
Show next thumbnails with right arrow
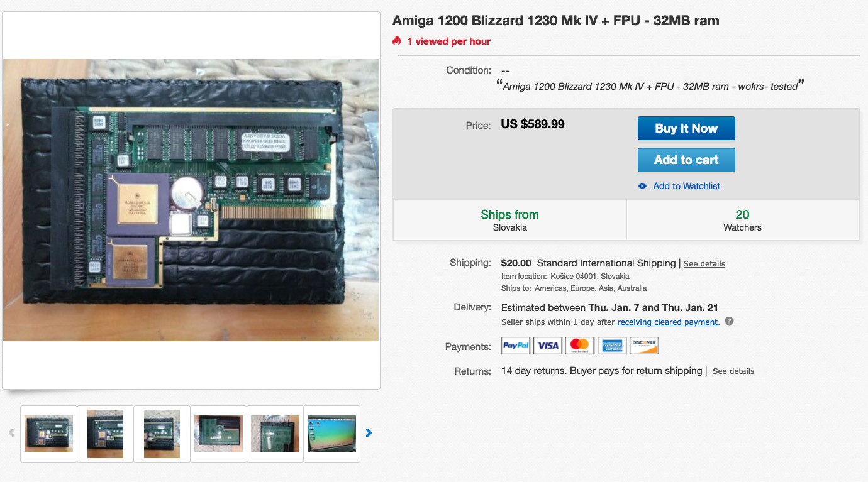tap(369, 433)
